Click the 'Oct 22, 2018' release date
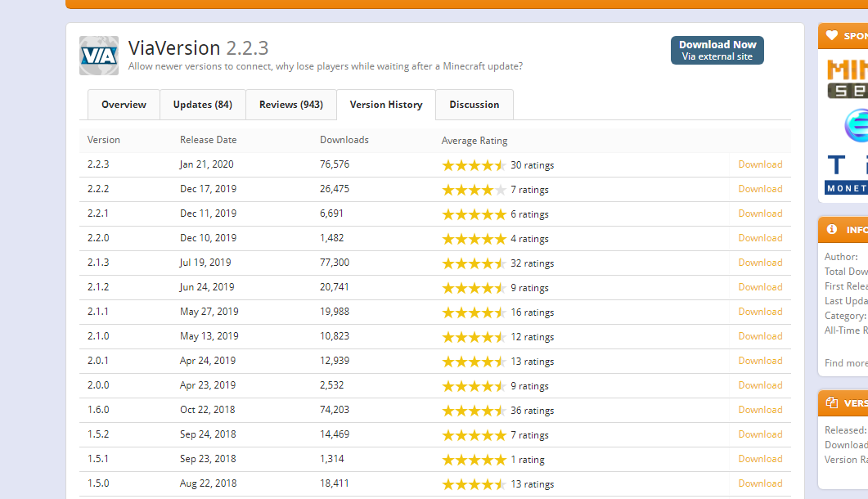The image size is (868, 499). (x=208, y=410)
